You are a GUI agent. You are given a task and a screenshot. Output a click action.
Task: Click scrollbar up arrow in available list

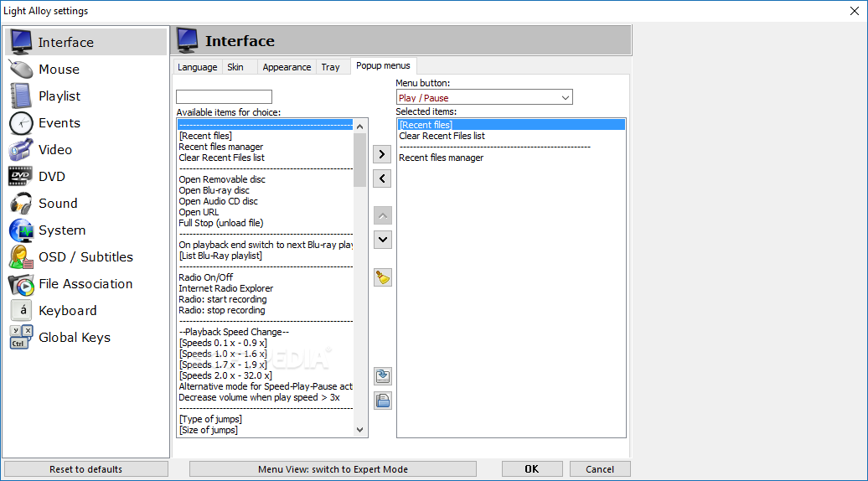[x=359, y=127]
